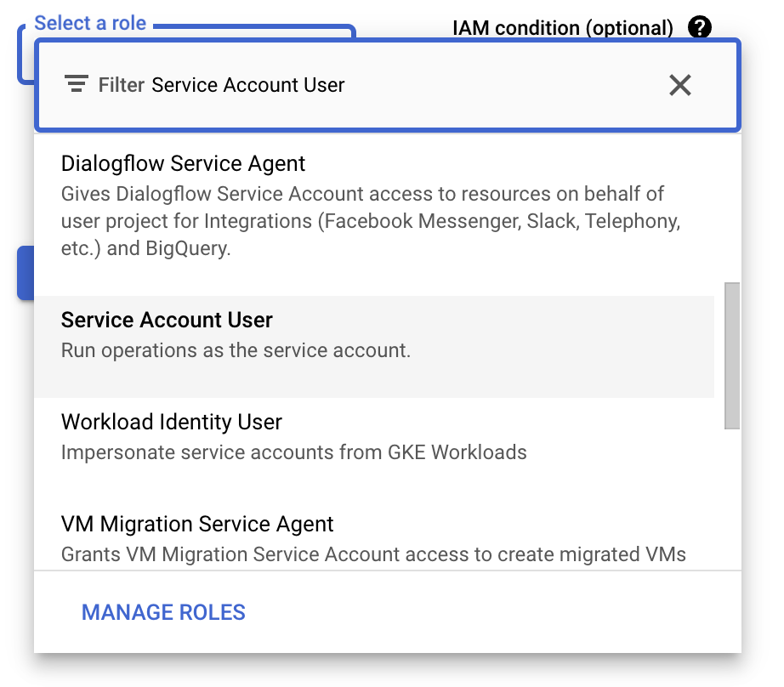This screenshot has height=687, width=784.
Task: Click the role list scrollbar thumb
Action: click(732, 355)
